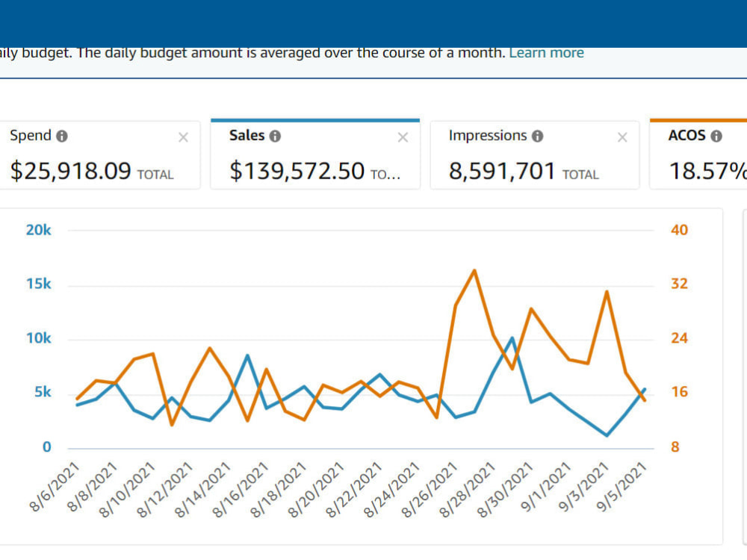Select the Sales metric card
747x560 pixels.
315,155
